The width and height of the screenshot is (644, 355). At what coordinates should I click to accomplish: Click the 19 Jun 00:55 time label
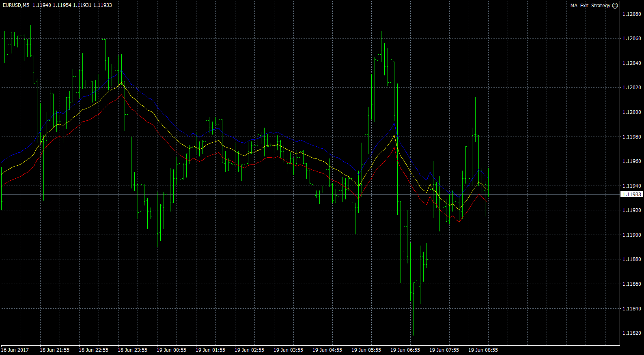(171, 350)
